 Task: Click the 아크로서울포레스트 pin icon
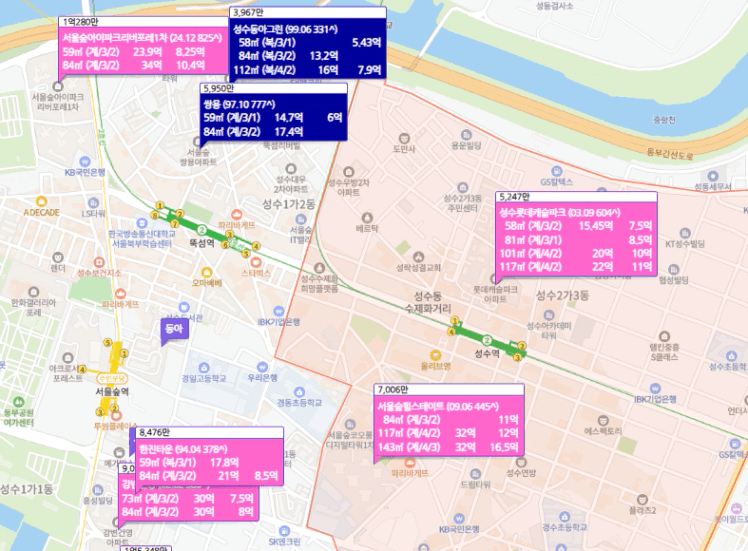tap(68, 358)
